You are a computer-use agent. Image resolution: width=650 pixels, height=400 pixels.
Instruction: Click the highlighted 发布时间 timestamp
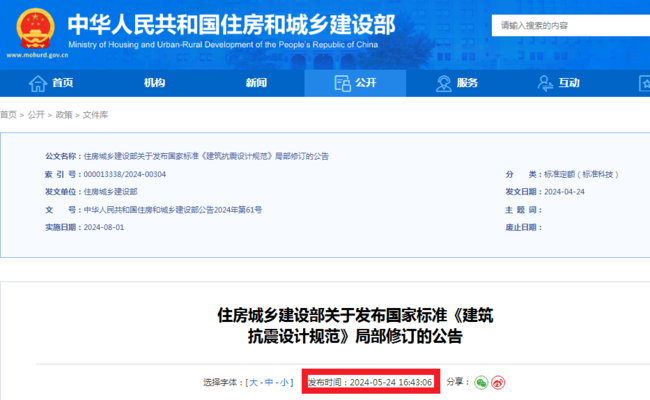click(x=370, y=382)
